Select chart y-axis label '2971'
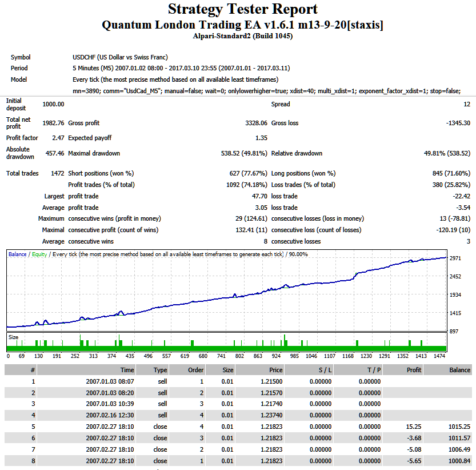This screenshot has height=470, width=476. click(455, 258)
